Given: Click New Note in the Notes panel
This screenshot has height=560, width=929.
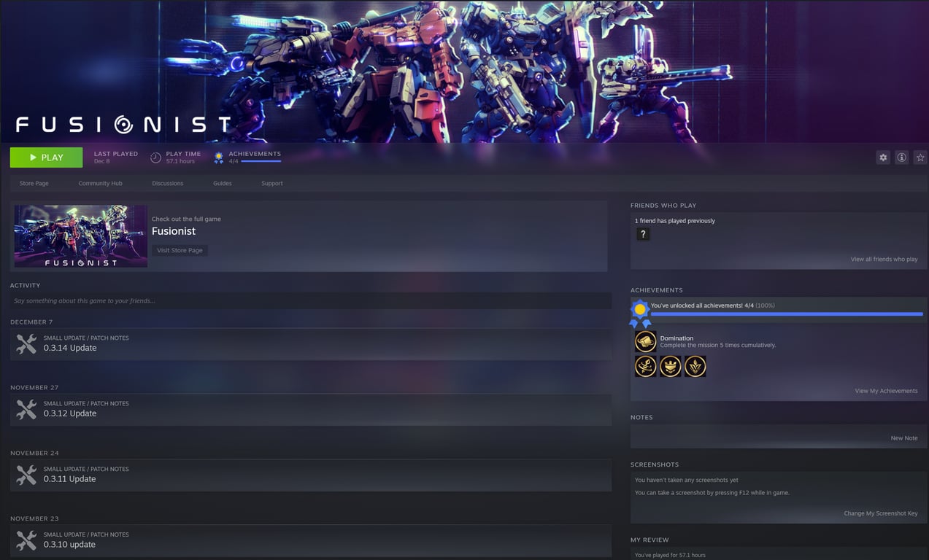Looking at the screenshot, I should 903,437.
